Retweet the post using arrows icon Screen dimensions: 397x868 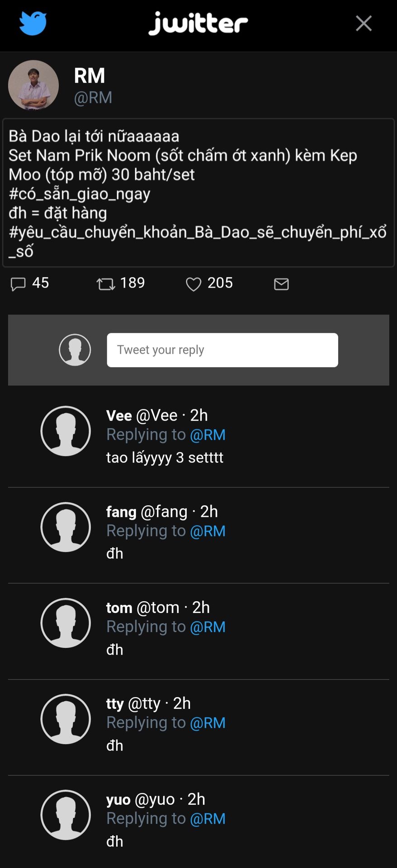(106, 284)
